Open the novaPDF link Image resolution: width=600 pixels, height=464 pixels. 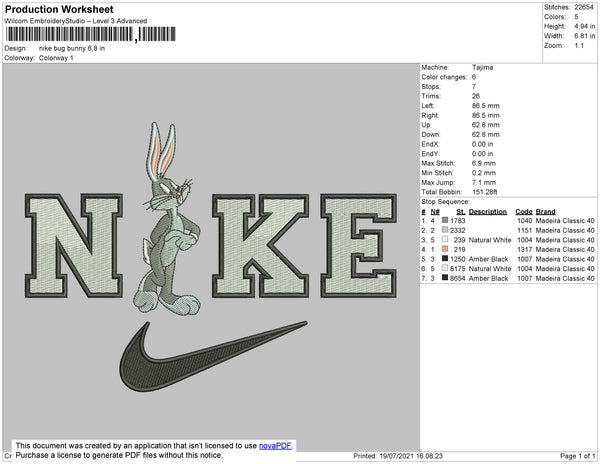275,446
